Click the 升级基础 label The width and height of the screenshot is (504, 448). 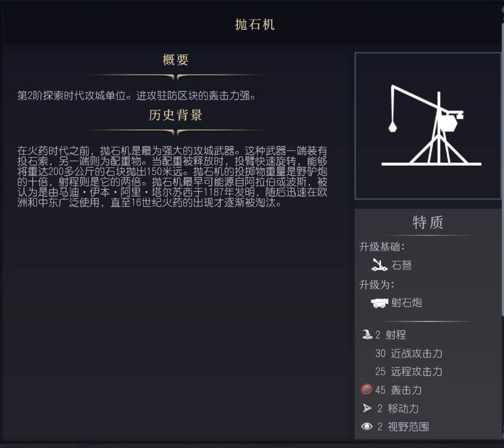pyautogui.click(x=382, y=247)
